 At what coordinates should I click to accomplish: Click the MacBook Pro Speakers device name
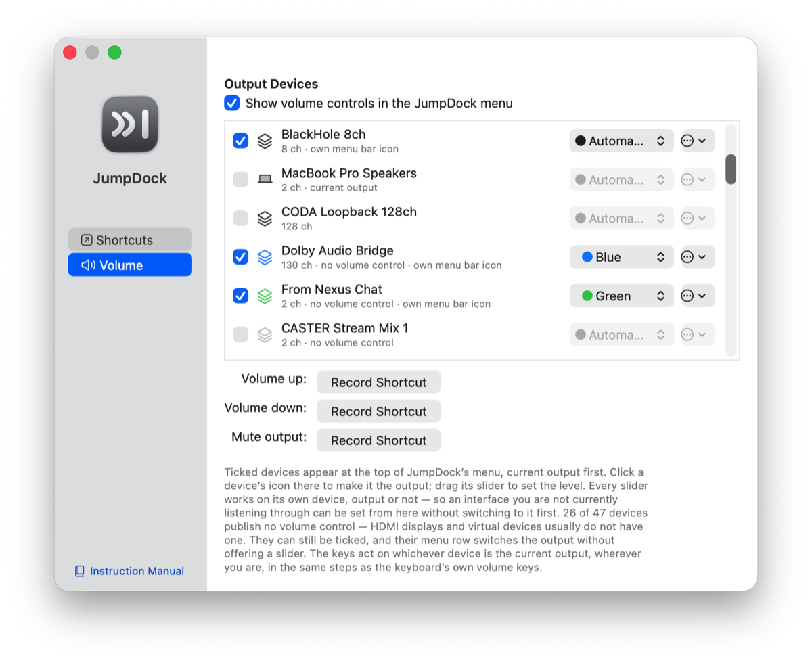tap(349, 173)
